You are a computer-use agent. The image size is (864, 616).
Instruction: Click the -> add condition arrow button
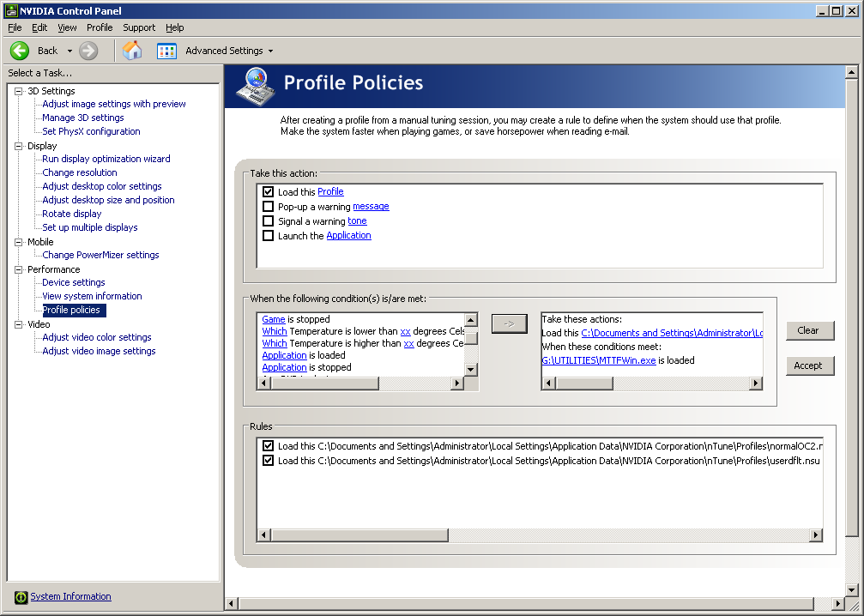(x=509, y=324)
